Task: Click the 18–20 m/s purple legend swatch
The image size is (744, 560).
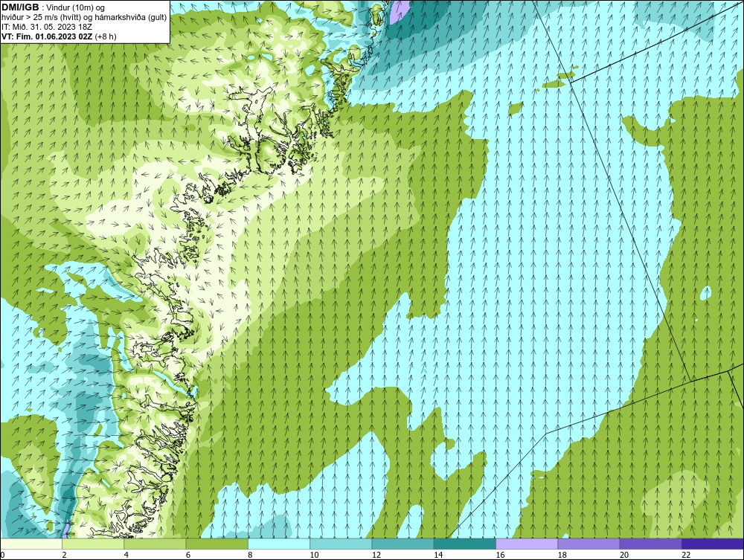Action: pyautogui.click(x=589, y=544)
